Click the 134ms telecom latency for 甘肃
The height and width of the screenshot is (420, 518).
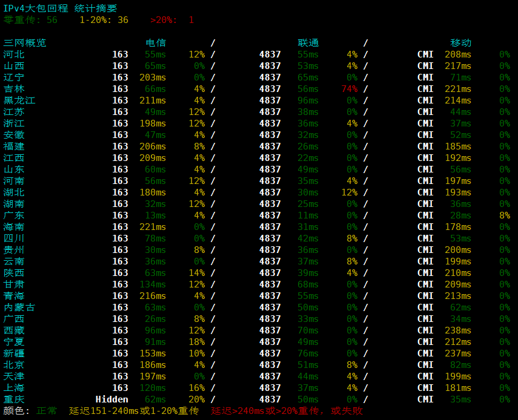pyautogui.click(x=153, y=284)
